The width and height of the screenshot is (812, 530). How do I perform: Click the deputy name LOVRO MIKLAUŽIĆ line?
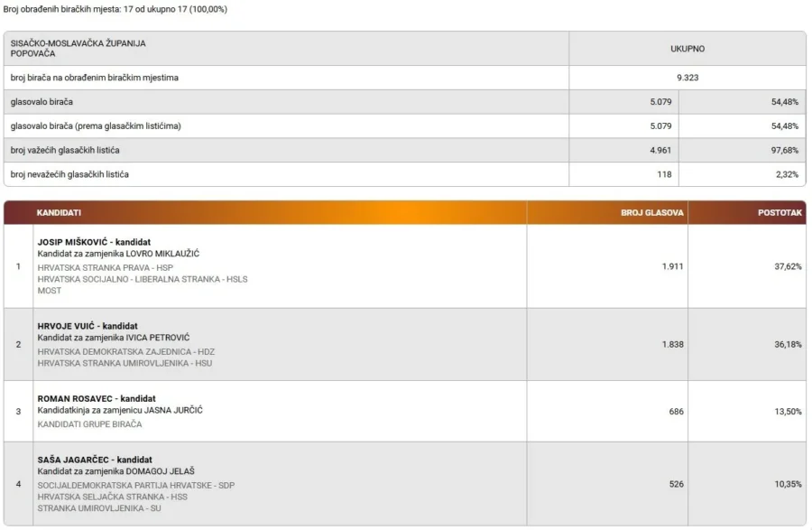(118, 254)
